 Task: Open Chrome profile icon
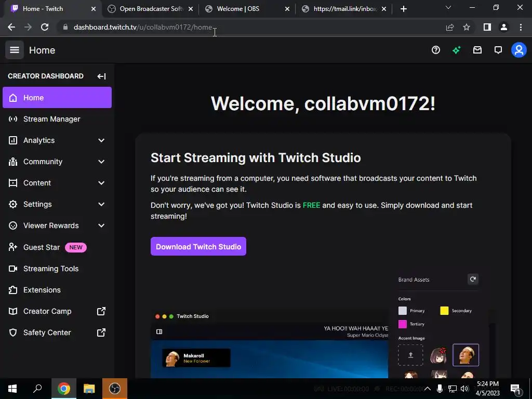tap(504, 27)
